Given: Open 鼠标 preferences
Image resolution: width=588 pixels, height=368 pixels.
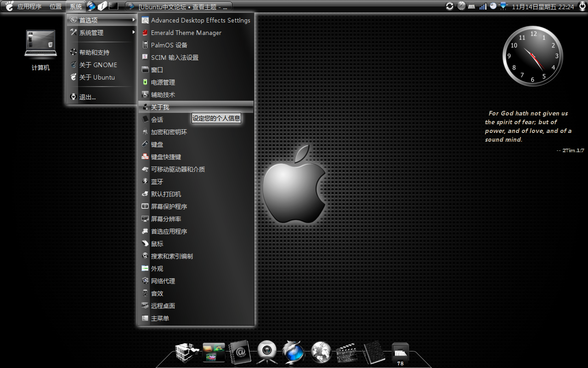Looking at the screenshot, I should pos(196,244).
